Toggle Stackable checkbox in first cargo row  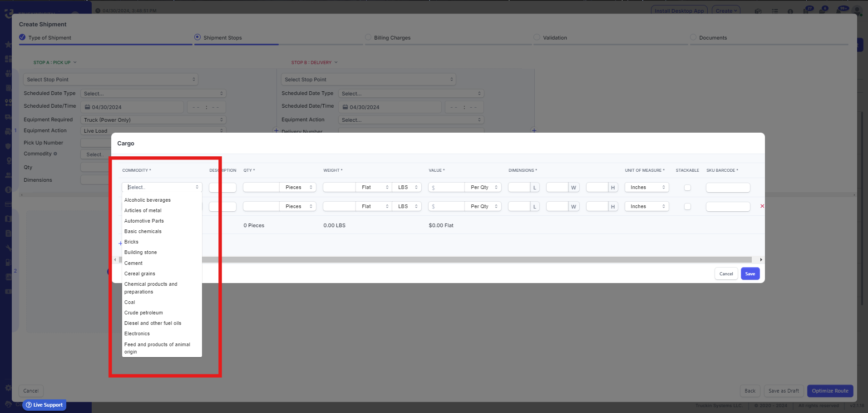pyautogui.click(x=687, y=188)
